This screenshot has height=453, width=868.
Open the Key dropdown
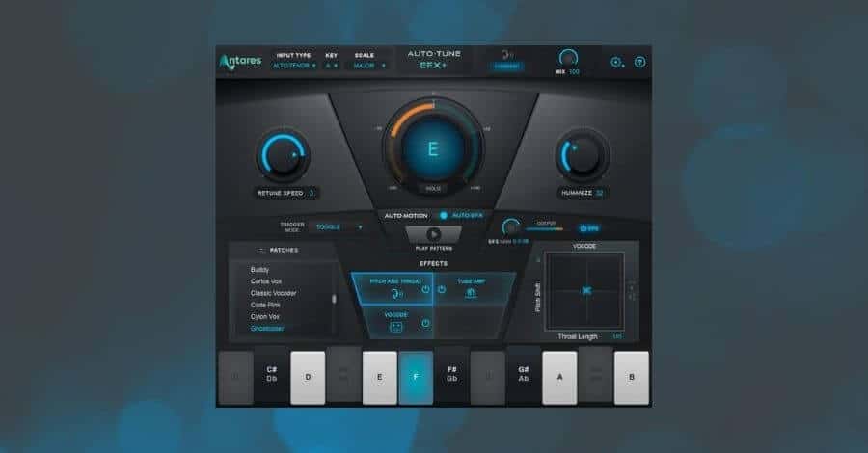(331, 66)
